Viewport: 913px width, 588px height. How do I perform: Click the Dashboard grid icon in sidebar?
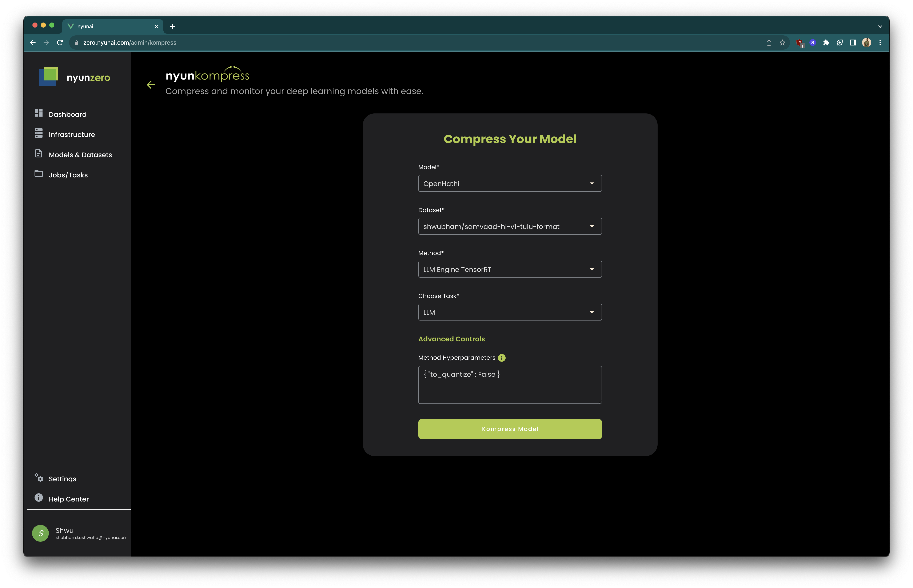click(39, 113)
